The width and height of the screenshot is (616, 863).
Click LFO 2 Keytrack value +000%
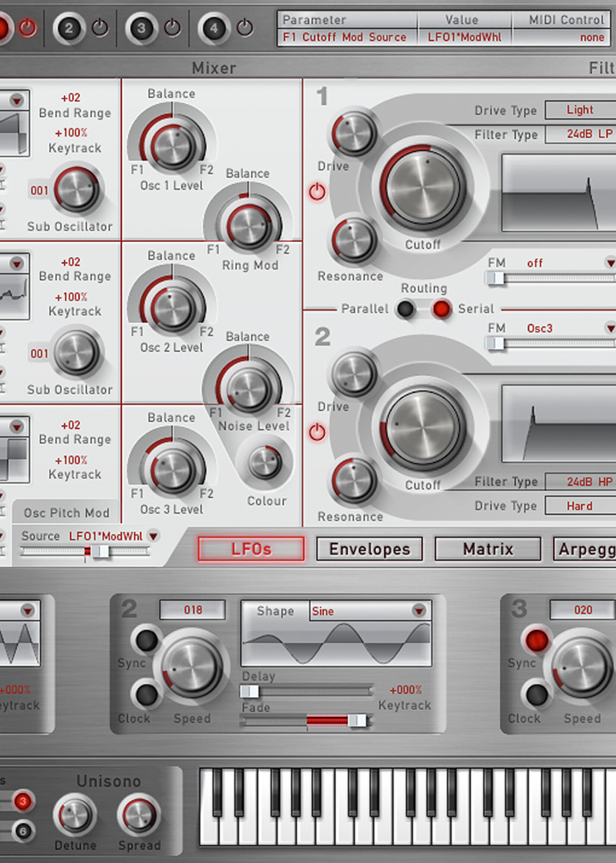click(x=405, y=690)
